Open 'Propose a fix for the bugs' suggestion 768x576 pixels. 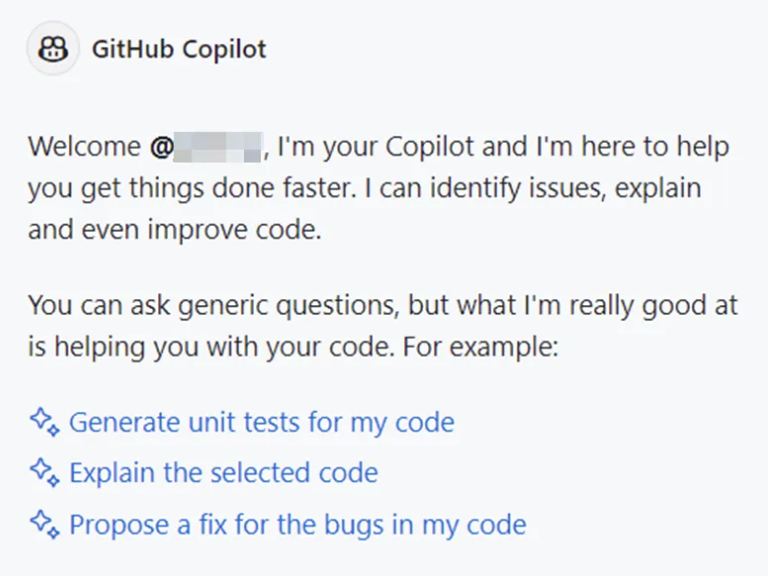click(x=297, y=523)
